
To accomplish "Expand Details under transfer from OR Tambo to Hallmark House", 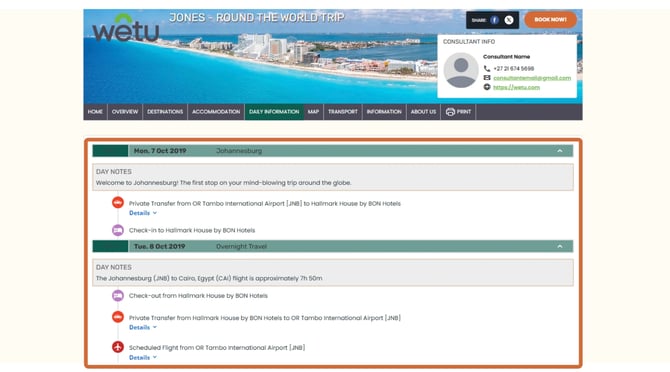I will tap(143, 213).
